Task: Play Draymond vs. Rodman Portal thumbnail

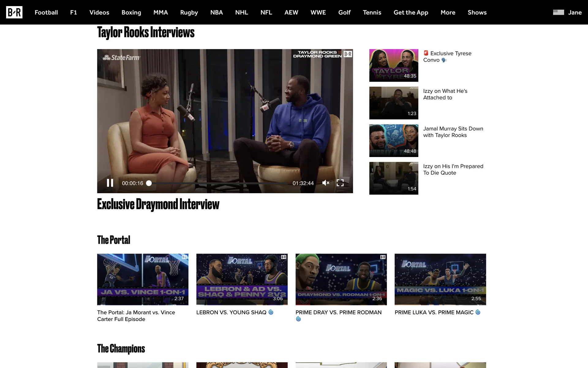Action: pyautogui.click(x=341, y=279)
